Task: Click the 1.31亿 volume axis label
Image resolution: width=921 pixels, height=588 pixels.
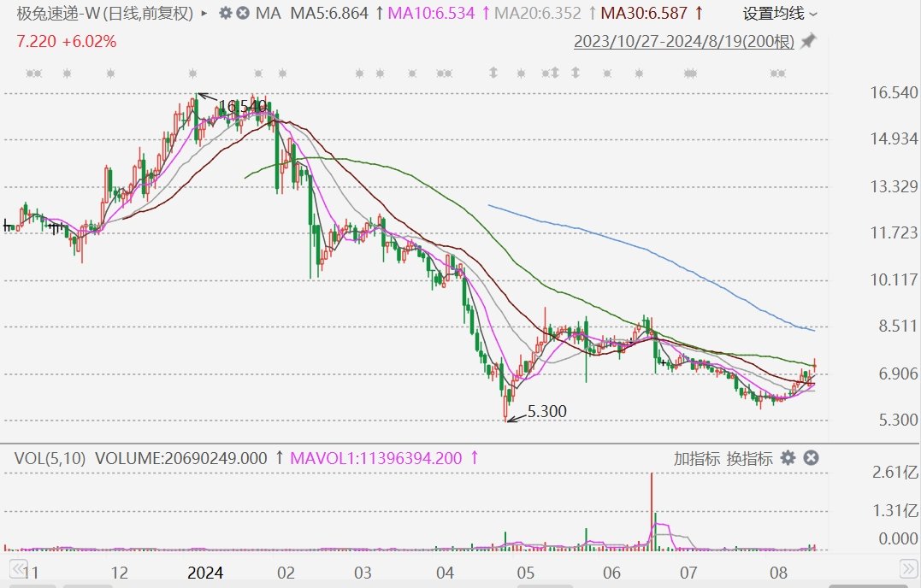Action: tap(894, 510)
